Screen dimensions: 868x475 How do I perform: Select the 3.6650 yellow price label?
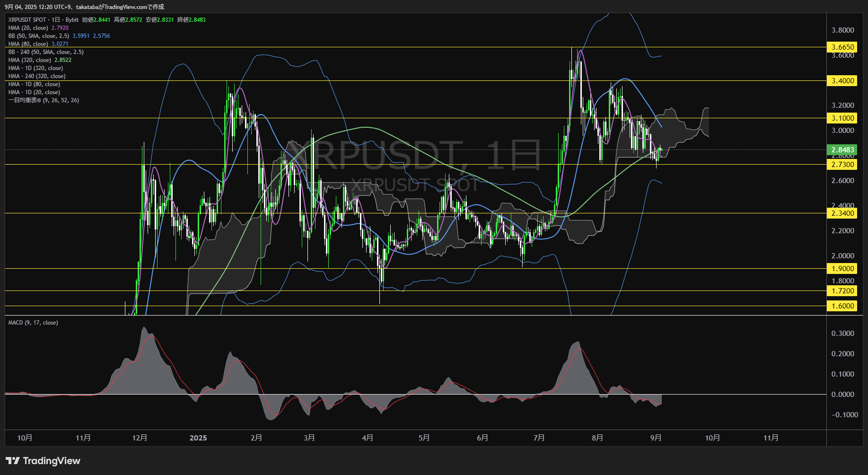click(842, 47)
